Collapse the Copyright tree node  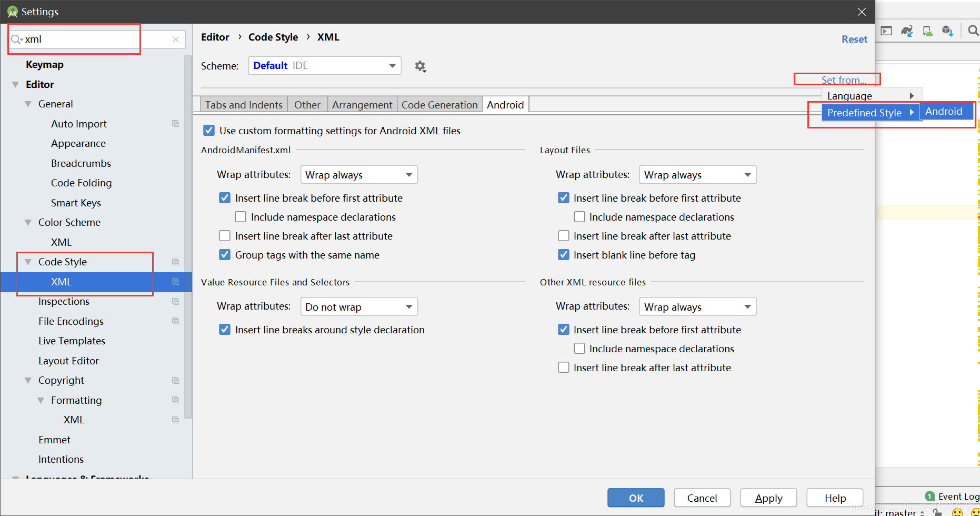click(x=28, y=381)
